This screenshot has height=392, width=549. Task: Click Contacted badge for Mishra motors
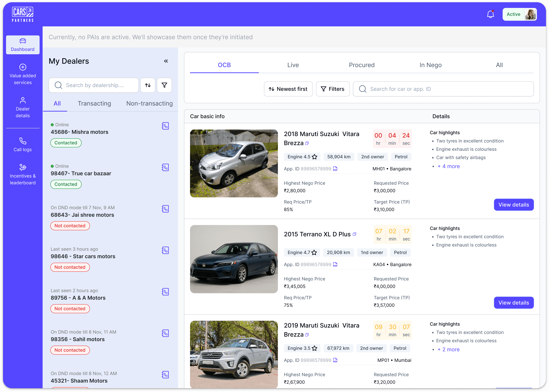(x=66, y=143)
